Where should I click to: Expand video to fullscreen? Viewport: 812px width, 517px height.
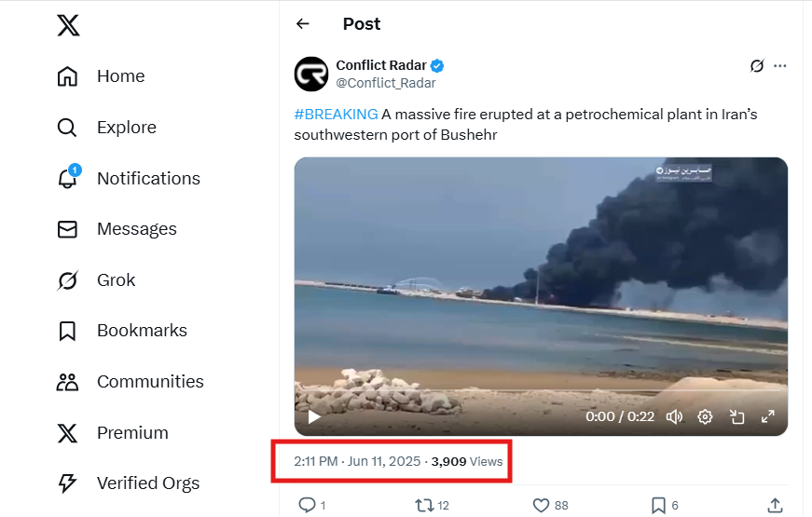[x=768, y=417]
